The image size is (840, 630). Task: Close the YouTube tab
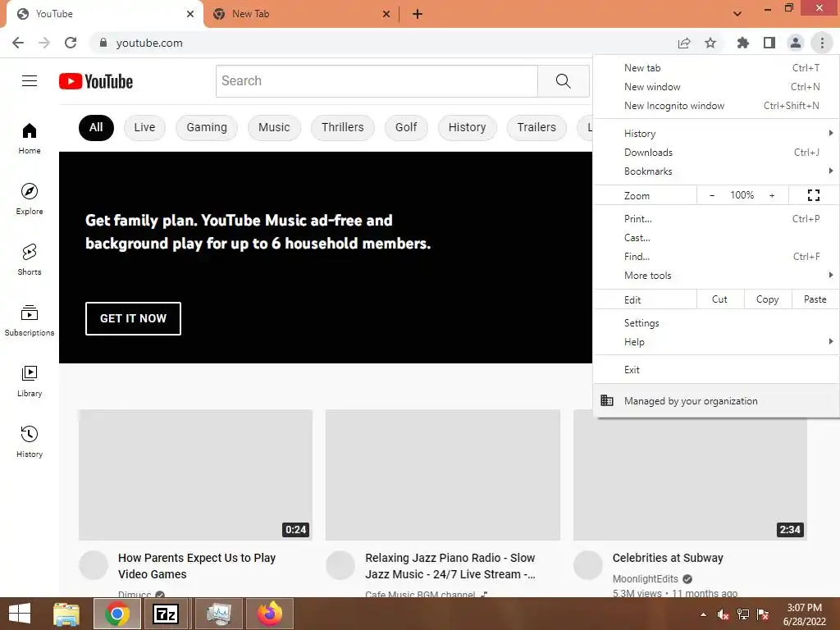pyautogui.click(x=190, y=14)
